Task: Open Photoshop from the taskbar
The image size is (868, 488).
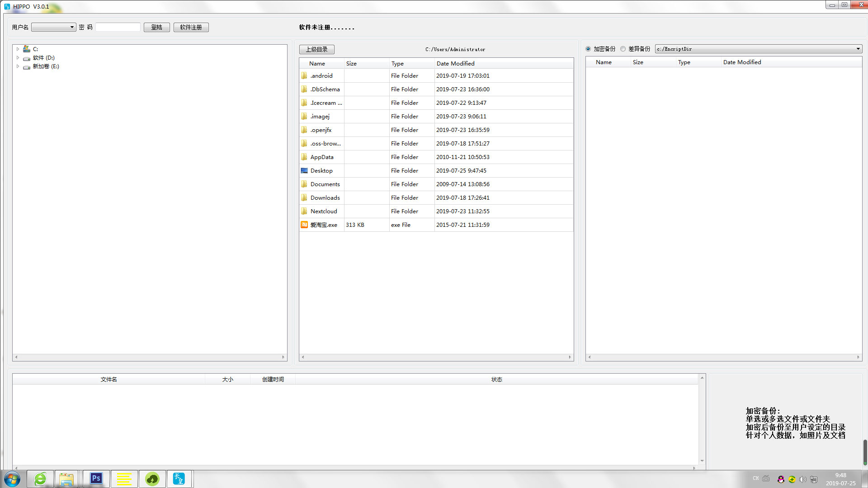Action: tap(96, 479)
